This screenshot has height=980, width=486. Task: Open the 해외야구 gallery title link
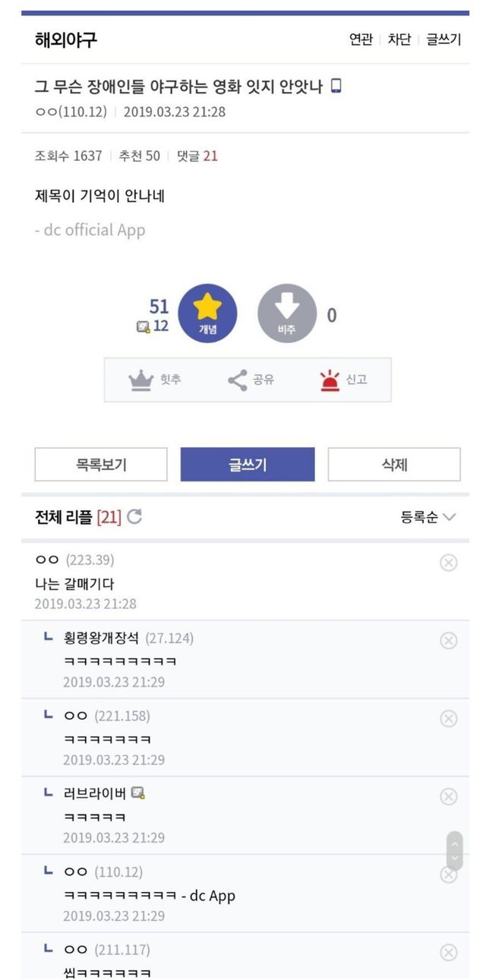pyautogui.click(x=66, y=39)
